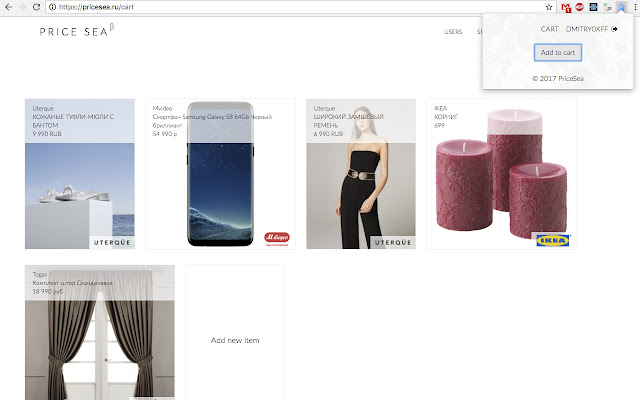Click the КОРНИГ product name text
Viewport: 640px width, 400px height.
click(446, 117)
